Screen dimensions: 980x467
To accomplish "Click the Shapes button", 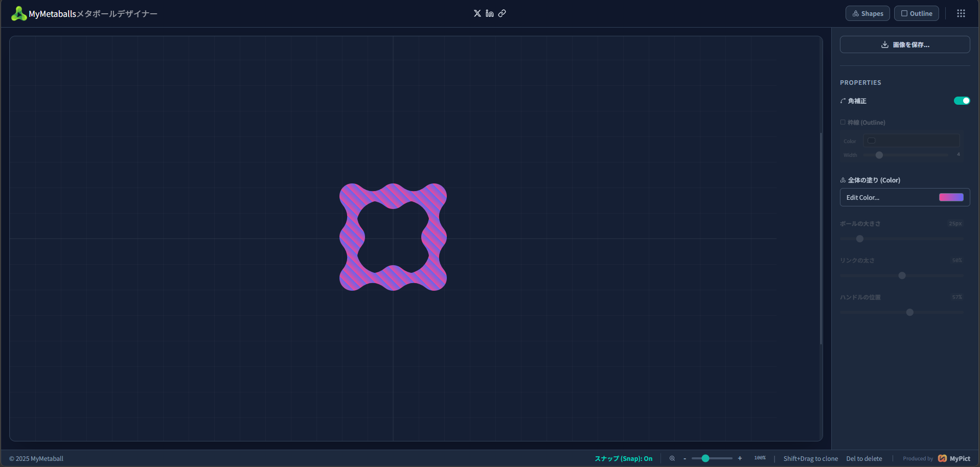I will click(868, 13).
